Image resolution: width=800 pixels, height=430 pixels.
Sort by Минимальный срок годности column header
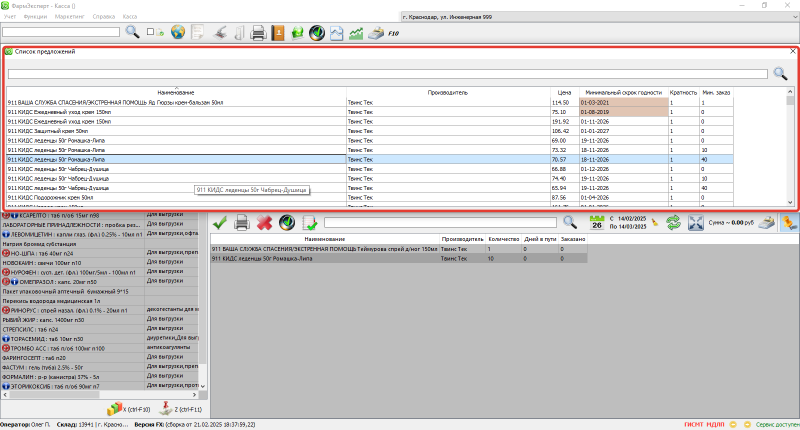624,92
